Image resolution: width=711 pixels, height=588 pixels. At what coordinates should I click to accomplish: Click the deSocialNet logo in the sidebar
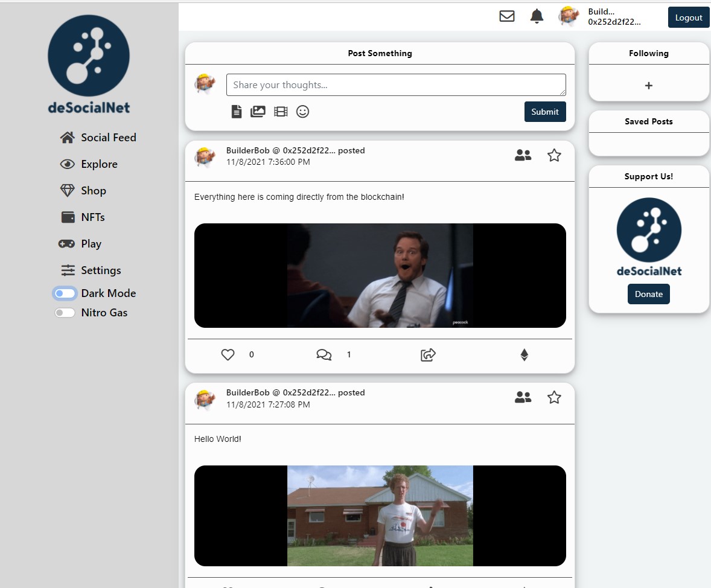click(x=89, y=64)
